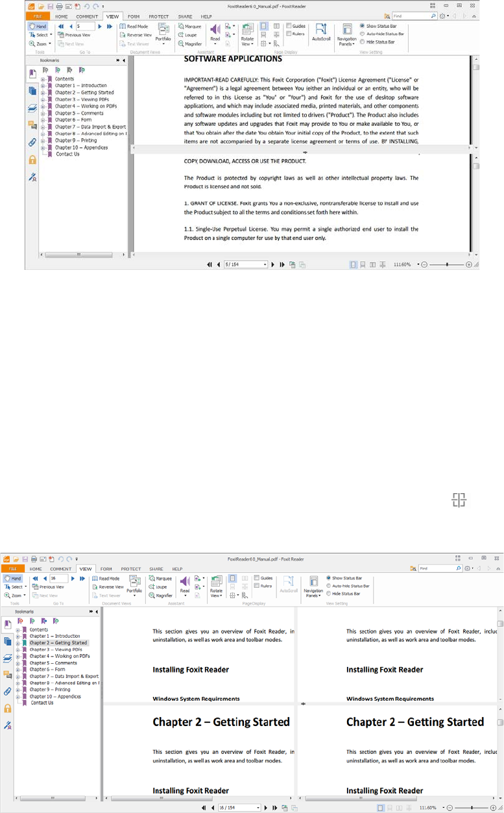This screenshot has height=813, width=504.
Task: Open COMMENT tab in top window
Action: (87, 16)
